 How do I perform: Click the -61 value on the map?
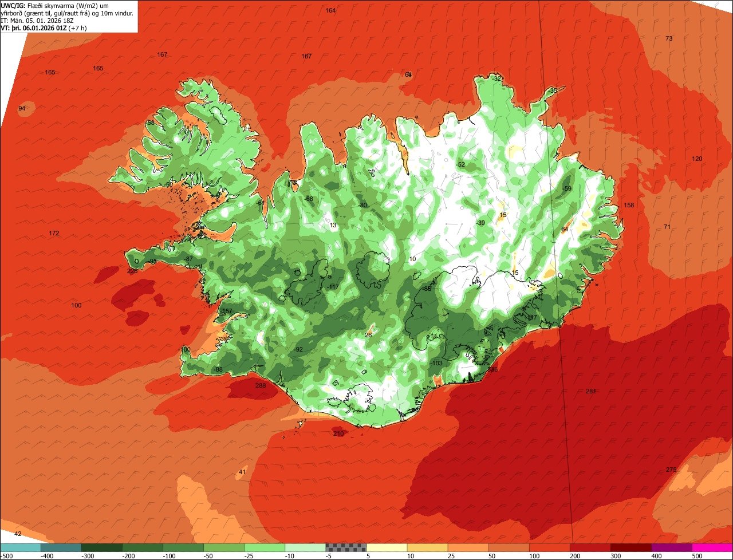pyautogui.click(x=261, y=203)
